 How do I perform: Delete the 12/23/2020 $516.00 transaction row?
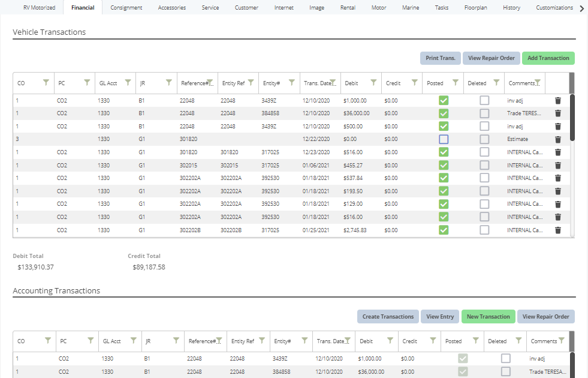[557, 152]
